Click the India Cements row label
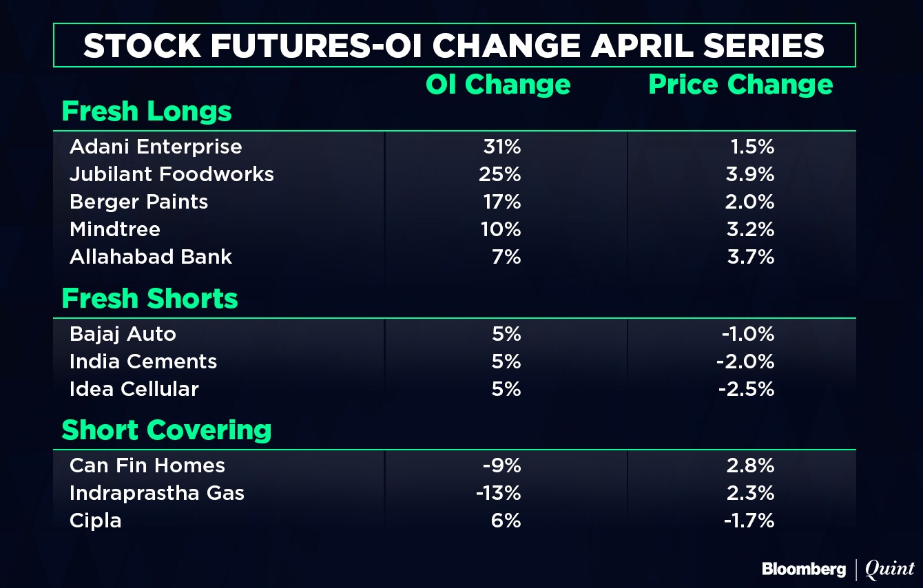The height and width of the screenshot is (588, 923). click(143, 361)
